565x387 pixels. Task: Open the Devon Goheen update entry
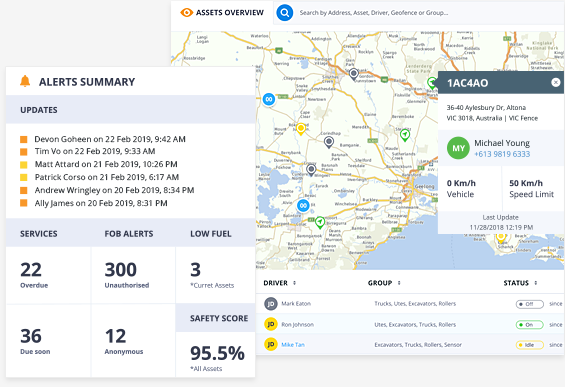(x=110, y=139)
